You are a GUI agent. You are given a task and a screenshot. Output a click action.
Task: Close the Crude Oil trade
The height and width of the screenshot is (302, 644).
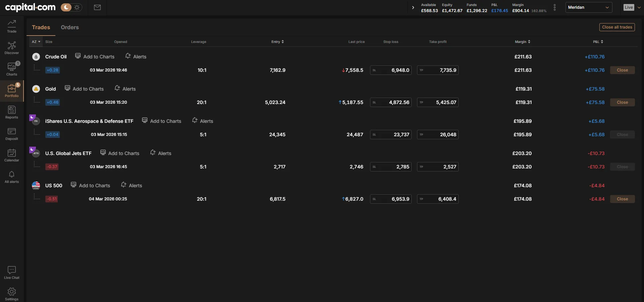coord(622,70)
